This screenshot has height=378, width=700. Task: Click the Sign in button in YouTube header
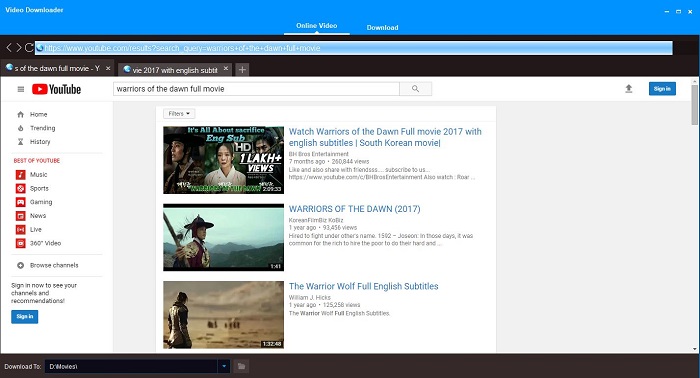click(x=662, y=88)
